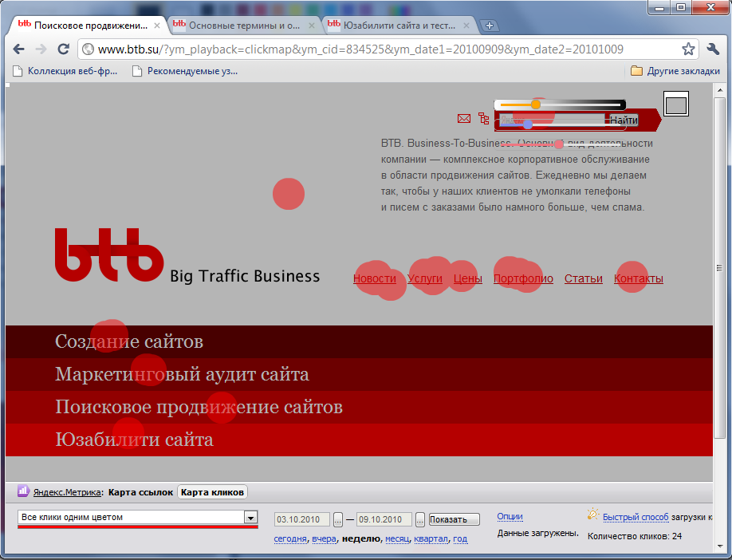This screenshot has height=560, width=732.
Task: Open the Другие закладки folder
Action: (675, 71)
